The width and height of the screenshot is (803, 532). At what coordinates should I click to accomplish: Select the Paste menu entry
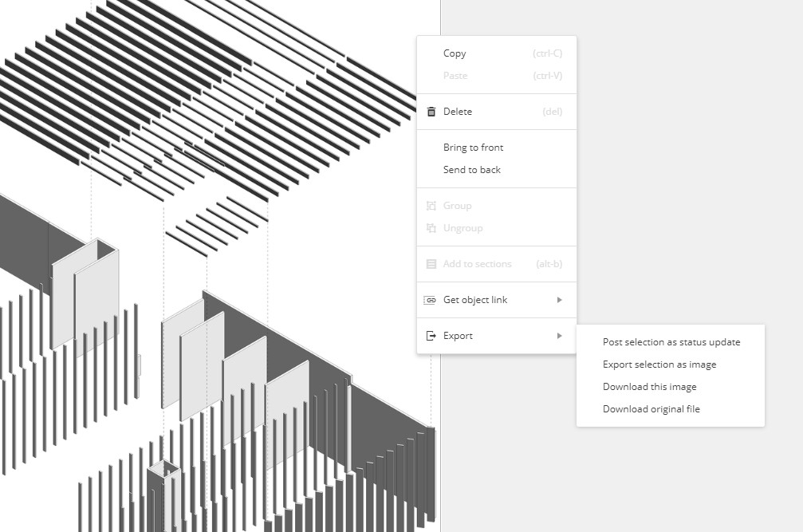[455, 76]
